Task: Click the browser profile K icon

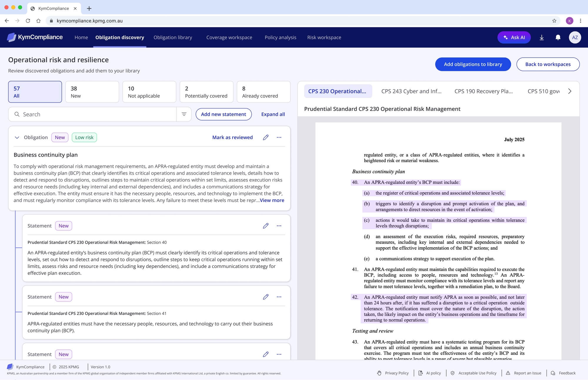Action: 569,21
